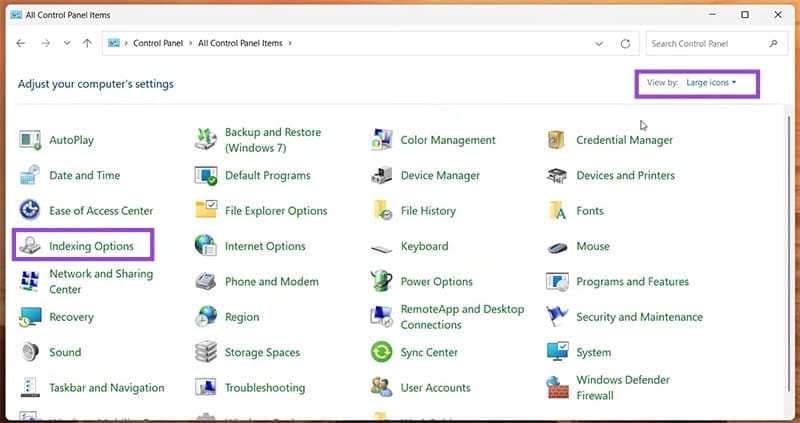This screenshot has height=423, width=800.
Task: Open the User Accounts link
Action: coord(436,388)
